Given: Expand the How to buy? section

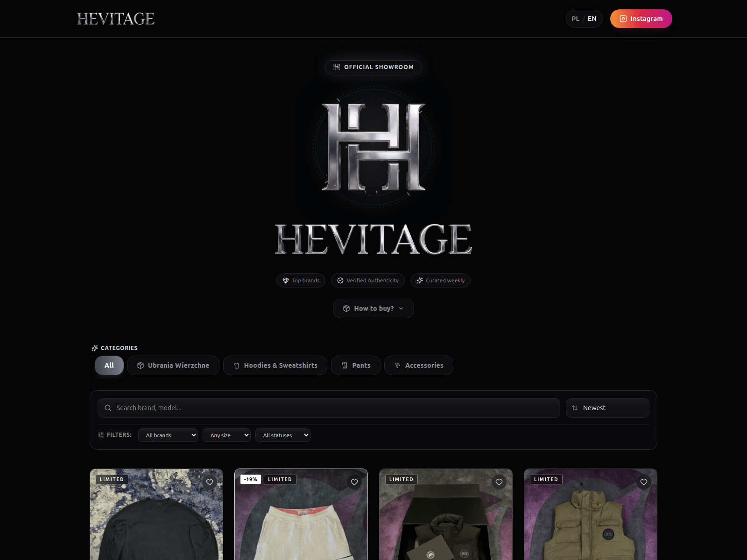Looking at the screenshot, I should [373, 308].
